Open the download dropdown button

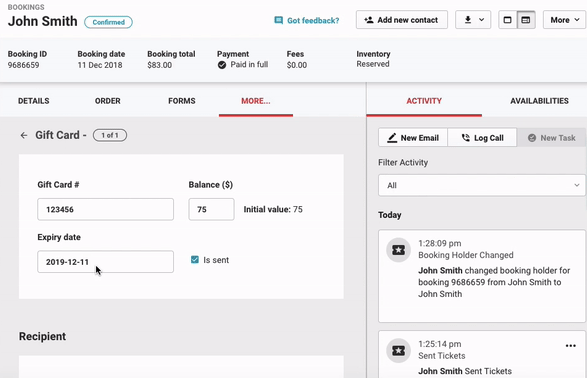[473, 20]
